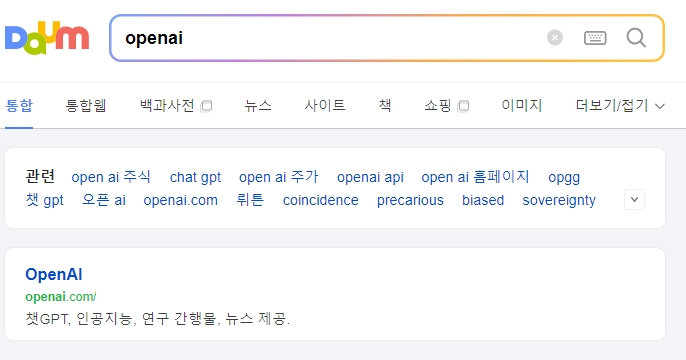Search related term 뤼튼

coord(250,200)
